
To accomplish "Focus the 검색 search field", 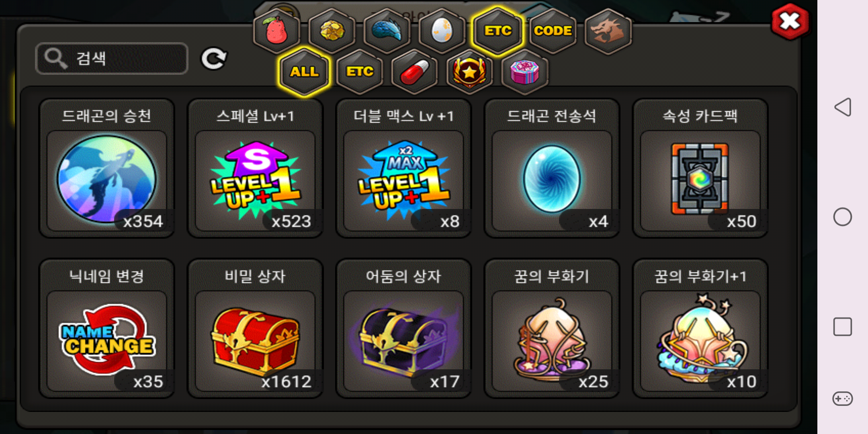I will point(112,59).
